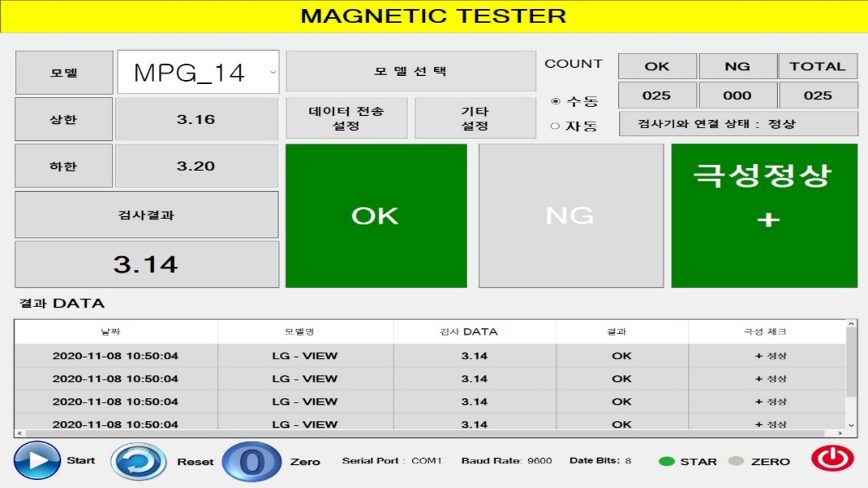
Task: Open 데이터 전송 설정 button
Action: pyautogui.click(x=347, y=118)
